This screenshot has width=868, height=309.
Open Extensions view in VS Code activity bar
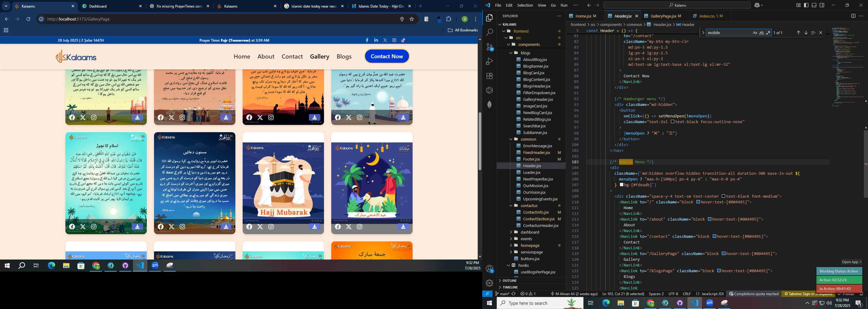pos(489,76)
